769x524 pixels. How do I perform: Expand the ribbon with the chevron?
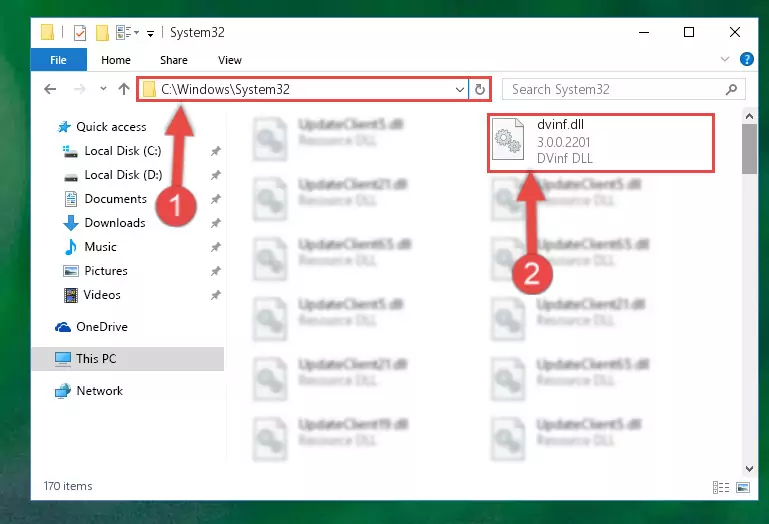point(724,59)
